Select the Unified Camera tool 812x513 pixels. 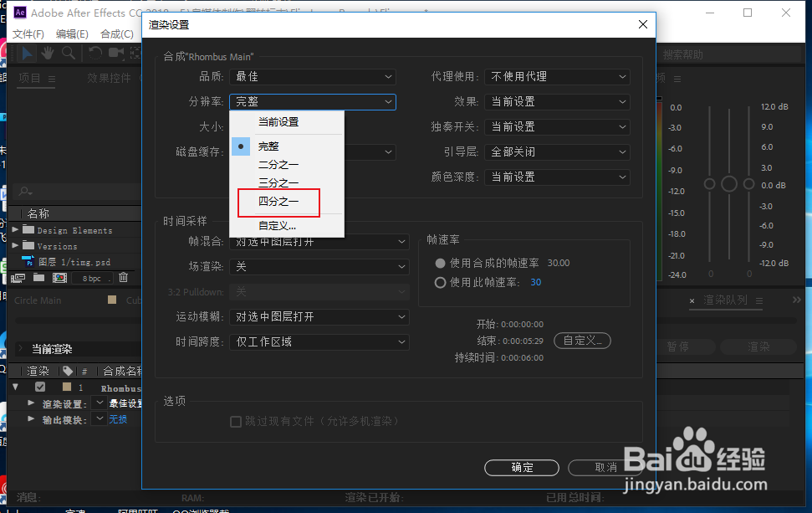[x=116, y=53]
